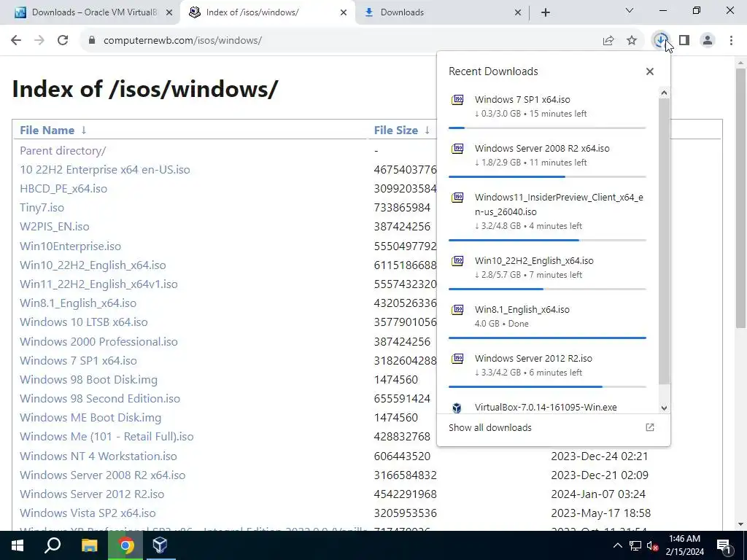Click downloads popup scrollbar up arrow
Image resolution: width=747 pixels, height=560 pixels.
click(664, 93)
